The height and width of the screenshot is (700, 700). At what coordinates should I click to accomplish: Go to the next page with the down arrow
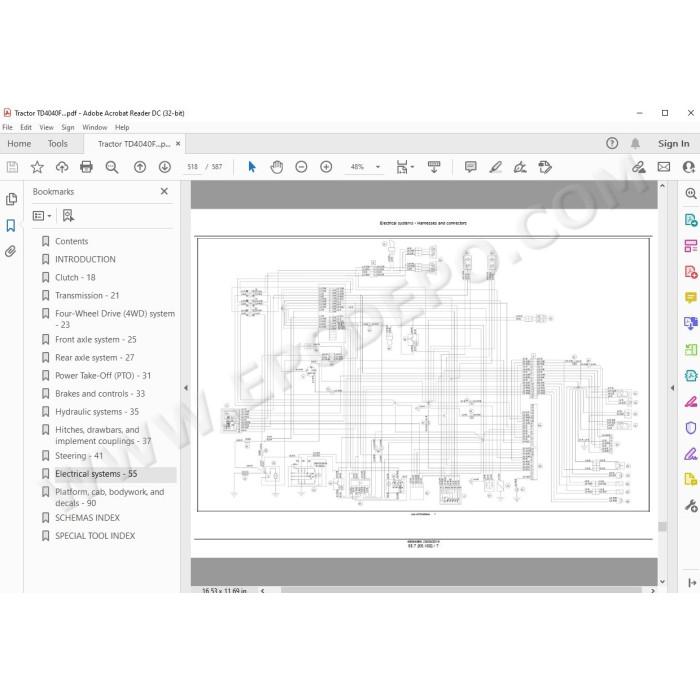click(x=165, y=167)
